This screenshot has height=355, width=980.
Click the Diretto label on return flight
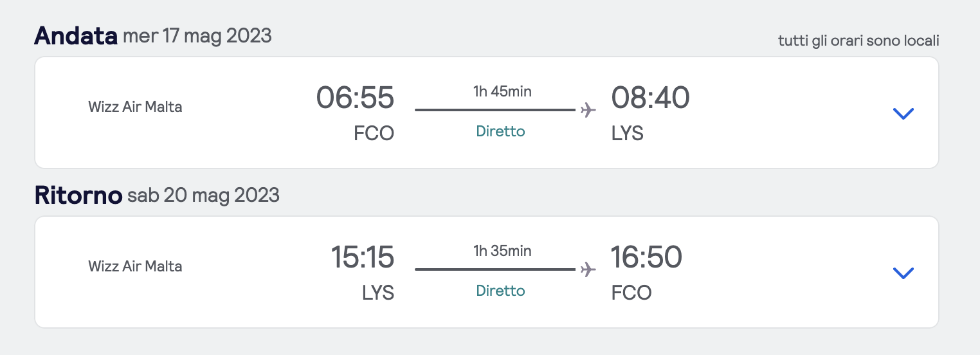coord(500,291)
